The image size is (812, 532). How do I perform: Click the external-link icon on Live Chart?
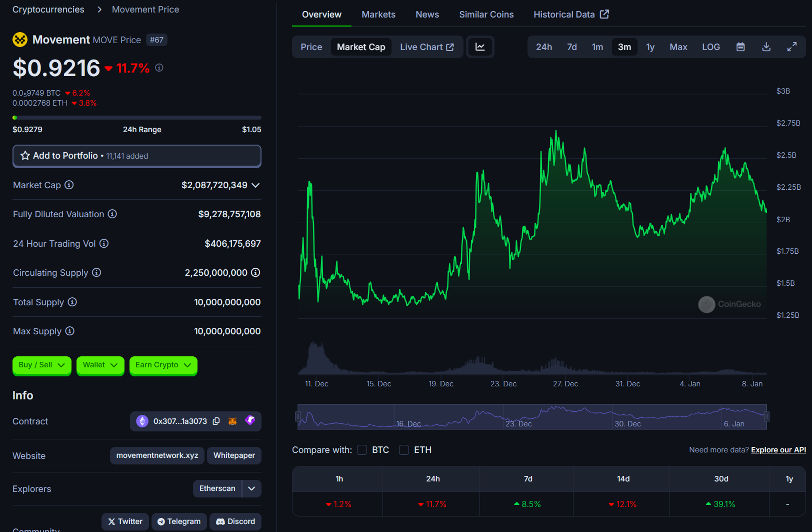(450, 47)
